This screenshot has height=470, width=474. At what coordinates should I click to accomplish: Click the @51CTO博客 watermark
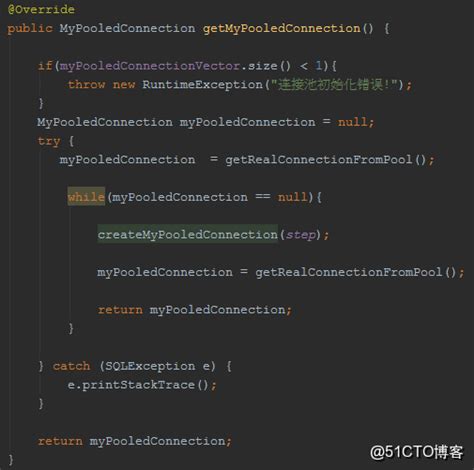tap(417, 452)
